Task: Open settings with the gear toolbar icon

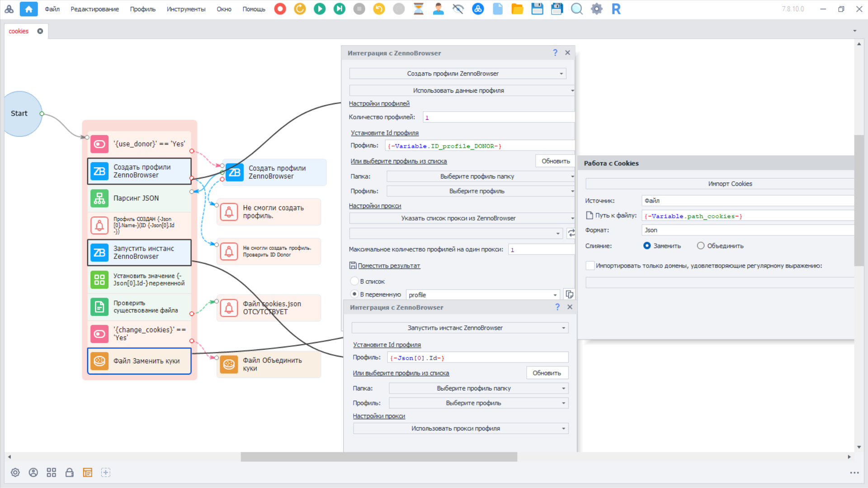Action: coord(597,9)
